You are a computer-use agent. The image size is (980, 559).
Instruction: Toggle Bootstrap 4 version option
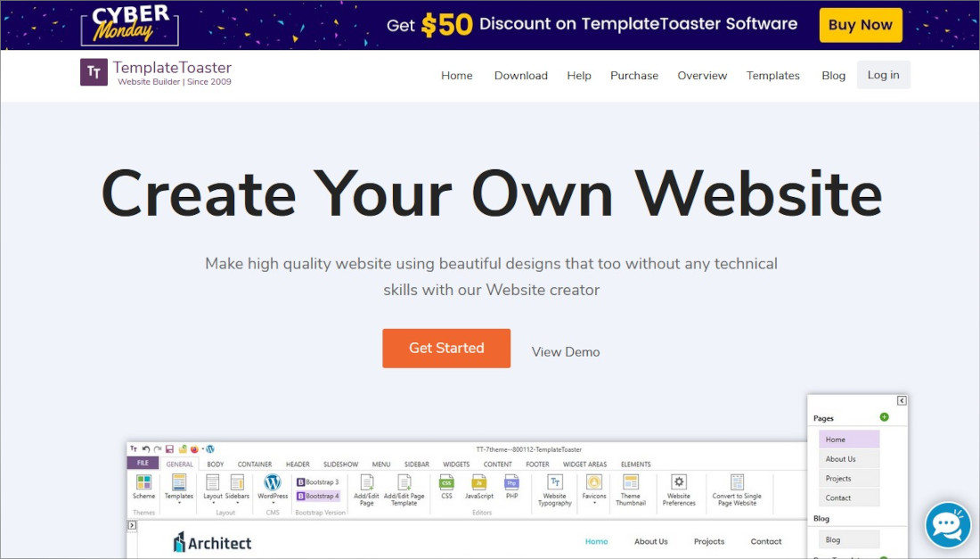(317, 496)
